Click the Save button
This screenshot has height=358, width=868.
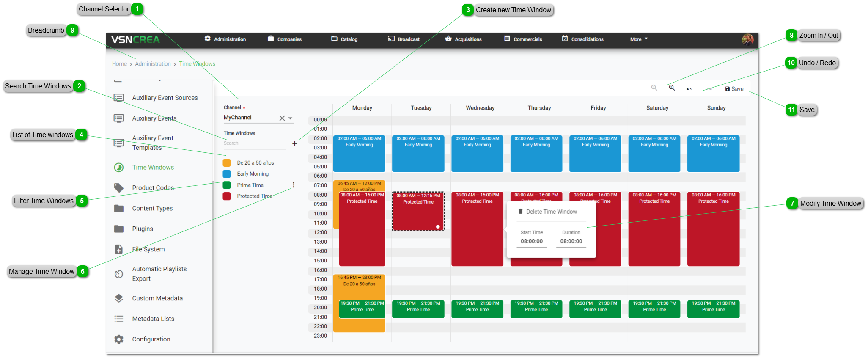(x=734, y=89)
